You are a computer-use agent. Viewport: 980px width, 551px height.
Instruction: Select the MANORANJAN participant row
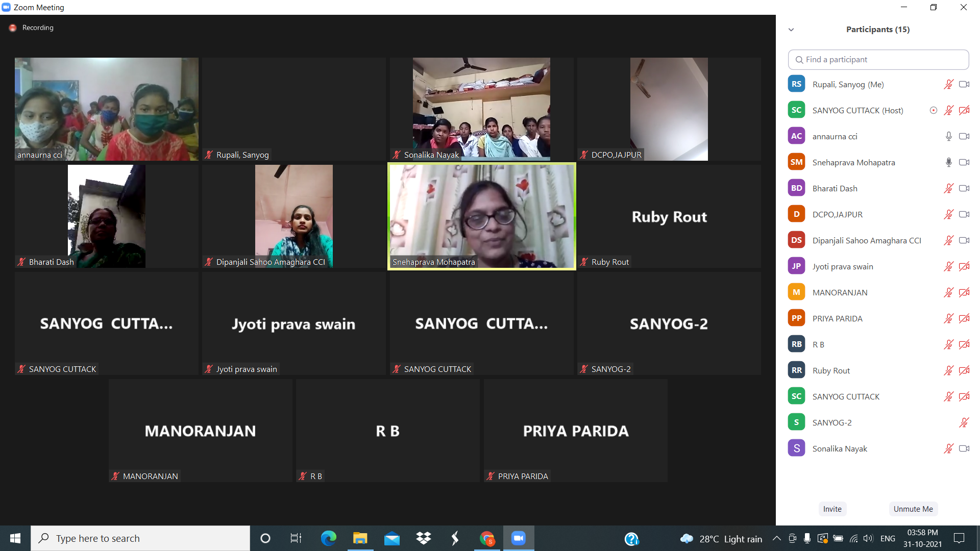click(840, 292)
